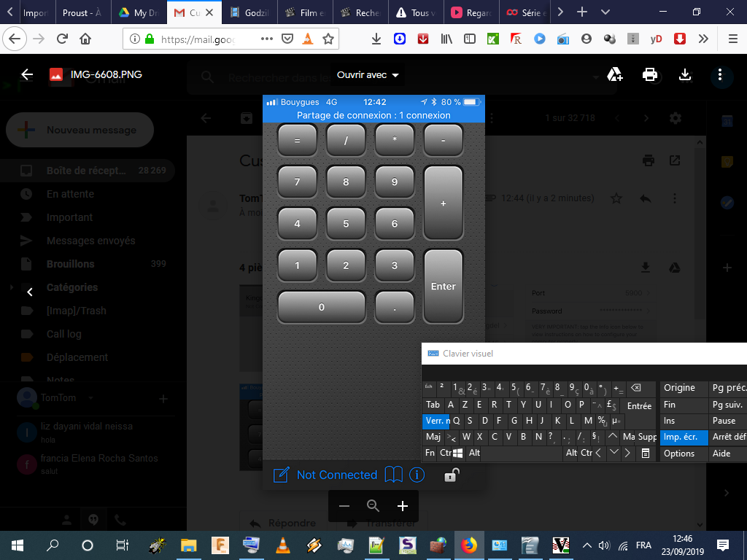Zoom out of the image preview
The width and height of the screenshot is (747, 560).
tap(344, 506)
